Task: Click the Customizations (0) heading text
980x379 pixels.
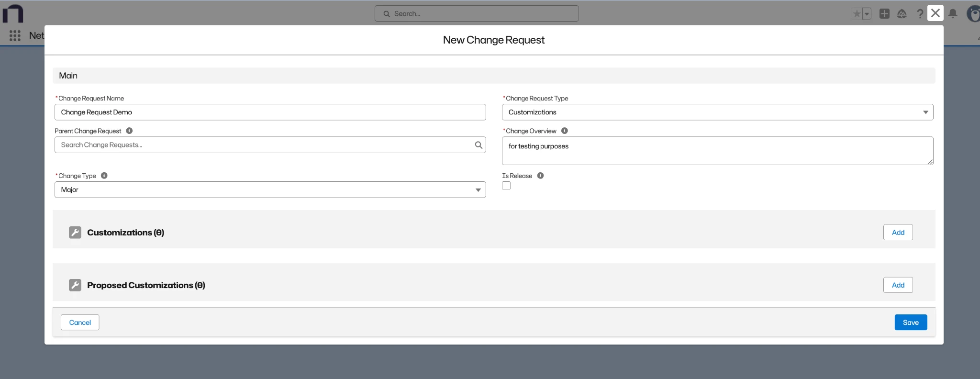Action: click(125, 233)
